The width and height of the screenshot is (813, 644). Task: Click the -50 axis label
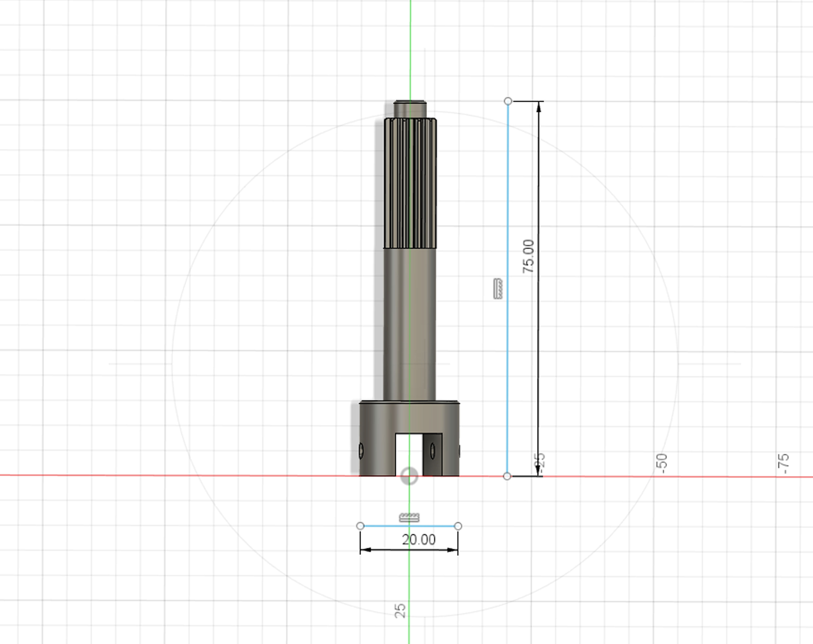tap(661, 463)
